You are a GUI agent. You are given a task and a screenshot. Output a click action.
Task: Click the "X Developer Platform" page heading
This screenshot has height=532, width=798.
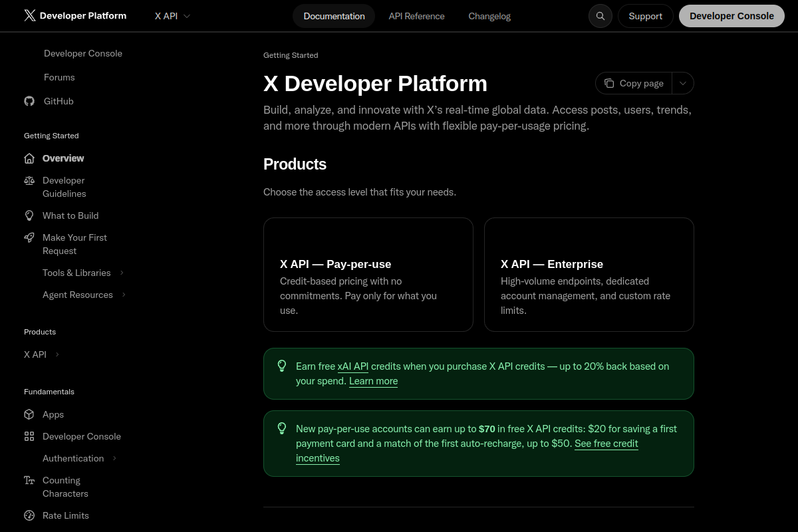tap(375, 84)
